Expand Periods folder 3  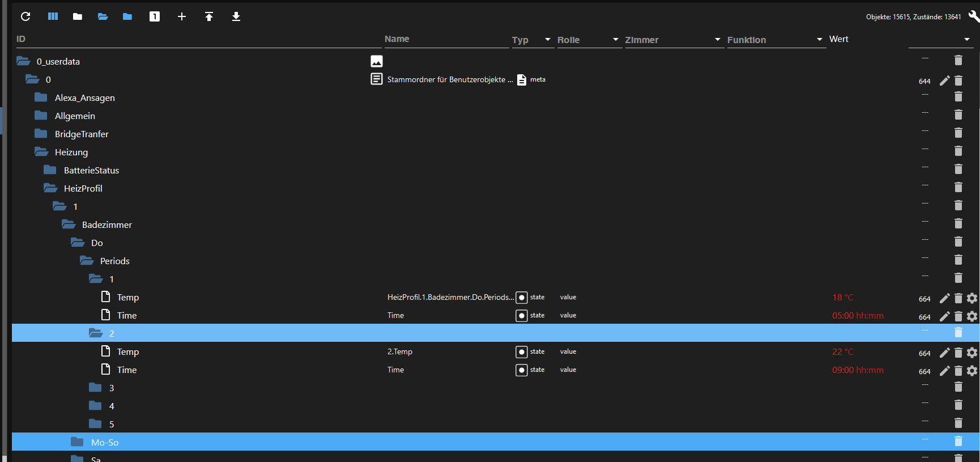[x=96, y=388]
